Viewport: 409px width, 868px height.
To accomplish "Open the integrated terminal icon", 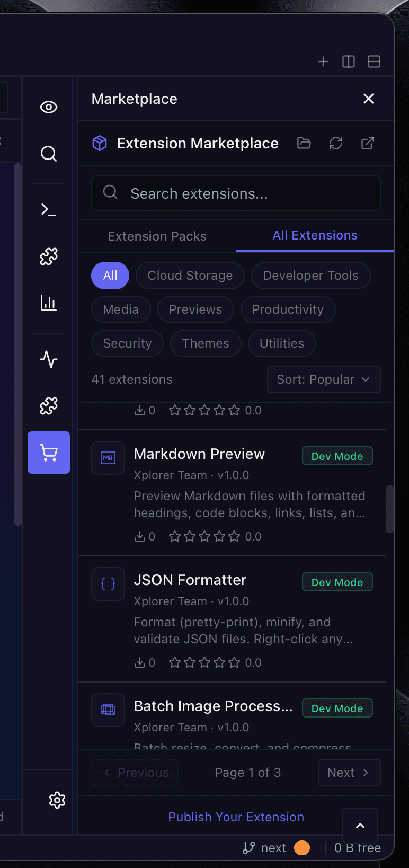I will coord(48,209).
